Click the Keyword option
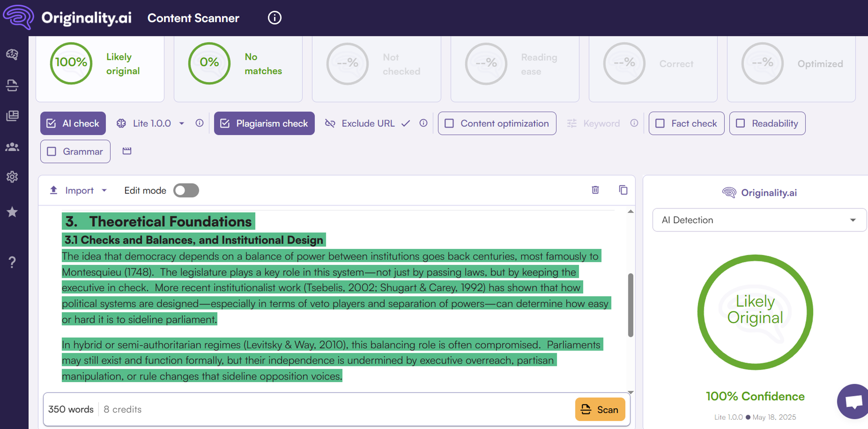 [x=602, y=123]
